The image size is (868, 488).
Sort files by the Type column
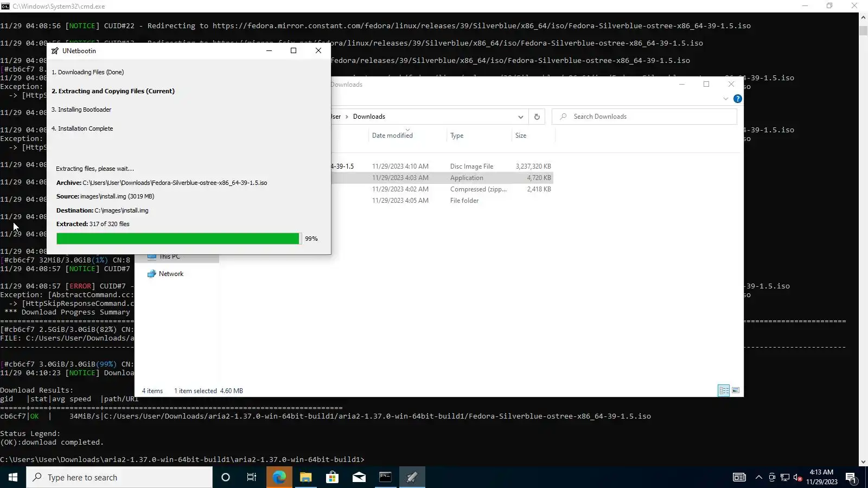tap(457, 136)
